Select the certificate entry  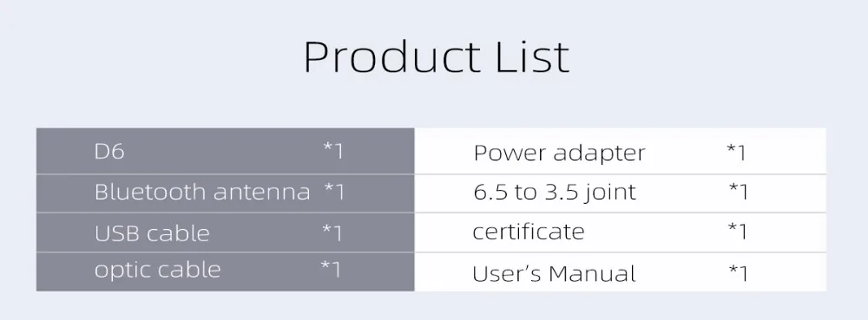(x=528, y=232)
